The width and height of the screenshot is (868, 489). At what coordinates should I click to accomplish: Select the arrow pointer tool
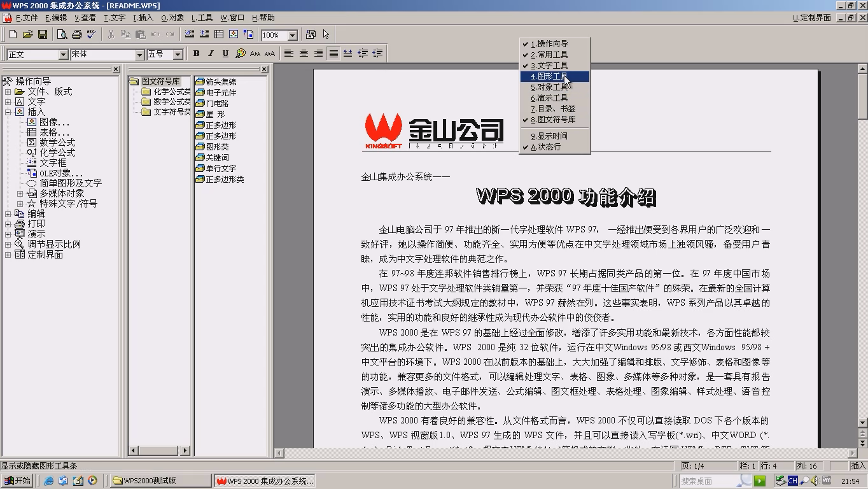[326, 34]
